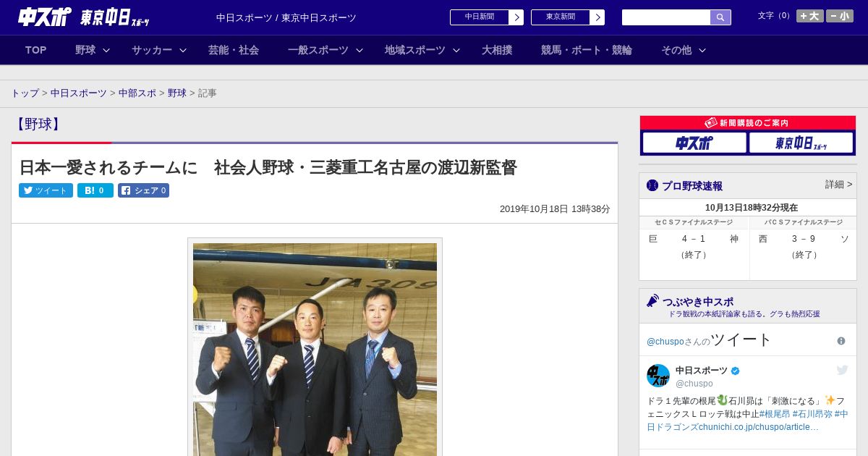Click #石川昂弥 hashtag in tweet
This screenshot has height=456, width=868.
pos(812,414)
